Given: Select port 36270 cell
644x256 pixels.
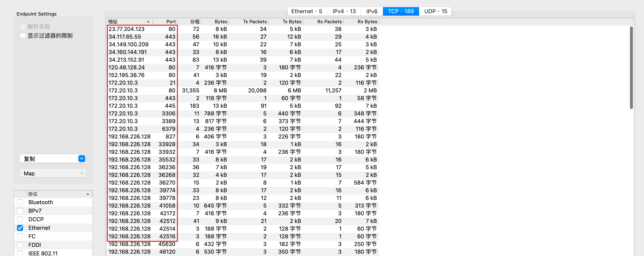Looking at the screenshot, I should pos(167,183).
